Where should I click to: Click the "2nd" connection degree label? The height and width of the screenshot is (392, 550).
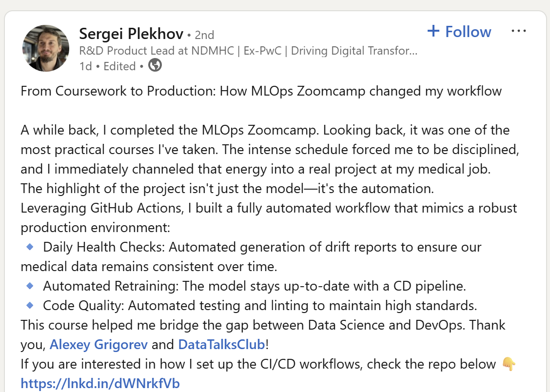pyautogui.click(x=204, y=35)
